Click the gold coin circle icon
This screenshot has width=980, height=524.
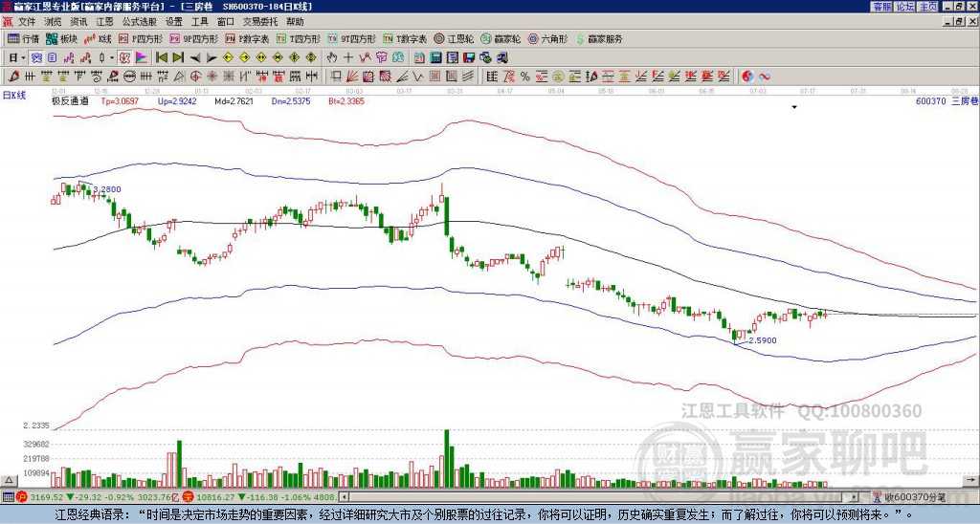[558, 76]
